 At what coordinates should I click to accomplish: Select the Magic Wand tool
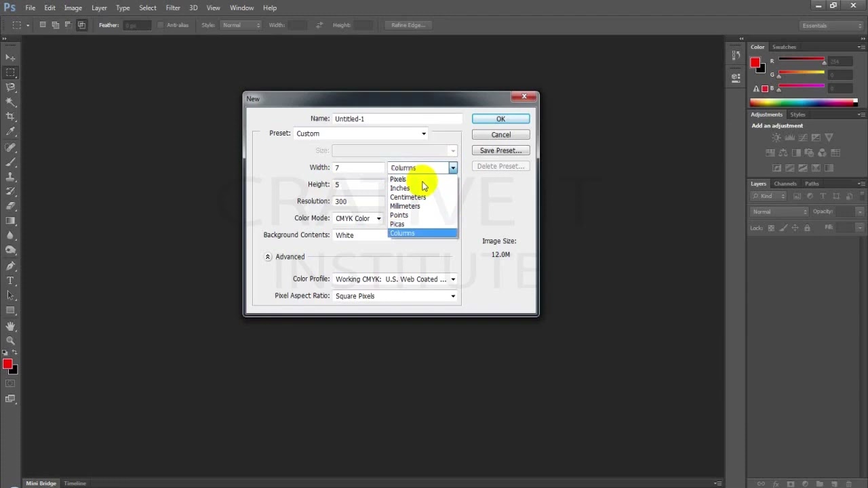10,102
